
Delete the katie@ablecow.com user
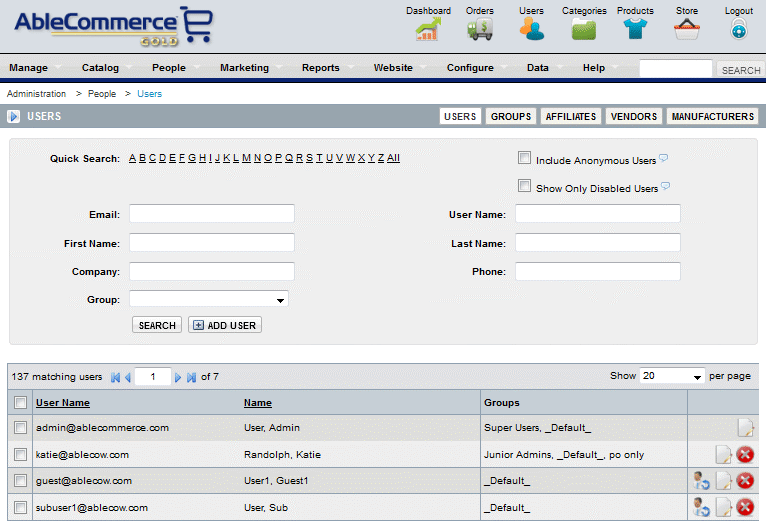coord(745,455)
